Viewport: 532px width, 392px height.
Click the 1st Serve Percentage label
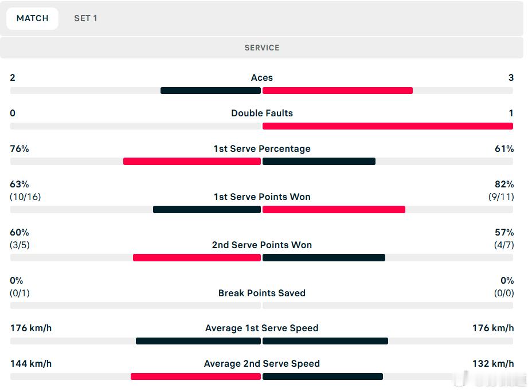(x=261, y=149)
